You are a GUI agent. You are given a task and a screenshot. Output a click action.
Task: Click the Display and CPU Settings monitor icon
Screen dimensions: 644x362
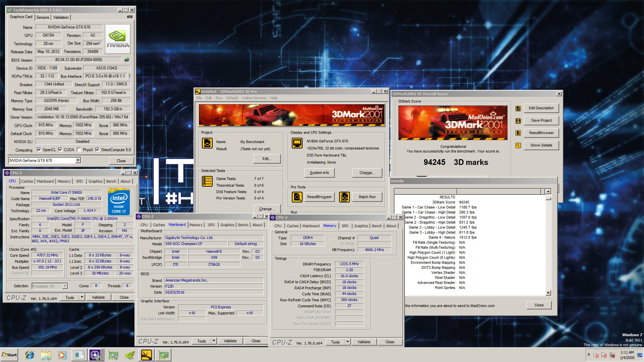tap(297, 143)
